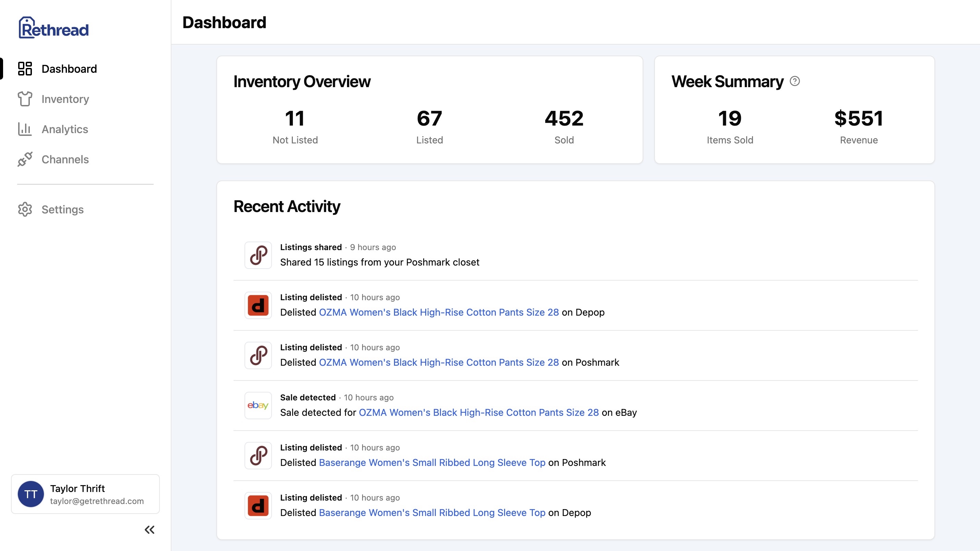This screenshot has height=551, width=980.
Task: Click the Dashboard grid icon
Action: coord(25,69)
